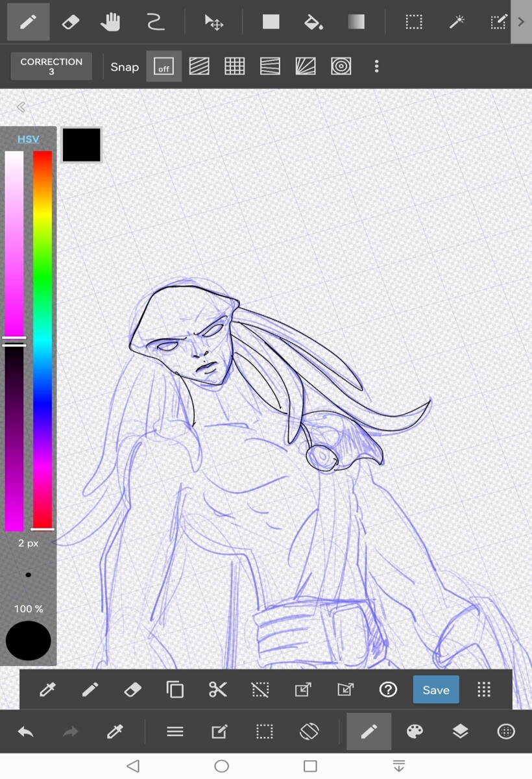Deselect using the crossed selection icon
The height and width of the screenshot is (779, 532).
coord(260,690)
